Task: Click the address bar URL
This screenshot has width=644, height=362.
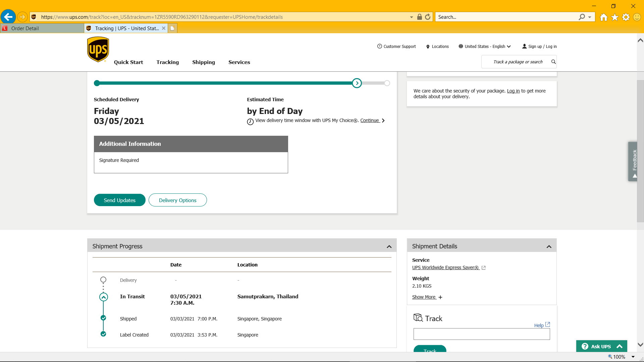Action: (x=162, y=17)
